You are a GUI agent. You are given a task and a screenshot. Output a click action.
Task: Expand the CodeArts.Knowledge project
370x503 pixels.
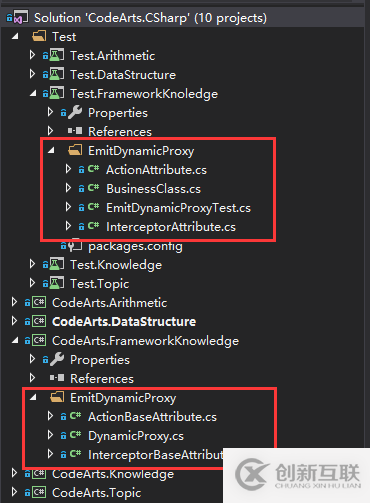pyautogui.click(x=14, y=473)
